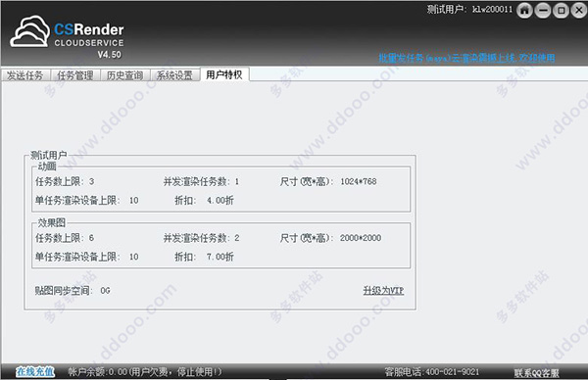Click the 贴图同步空间 0G text
The width and height of the screenshot is (588, 380).
click(73, 291)
